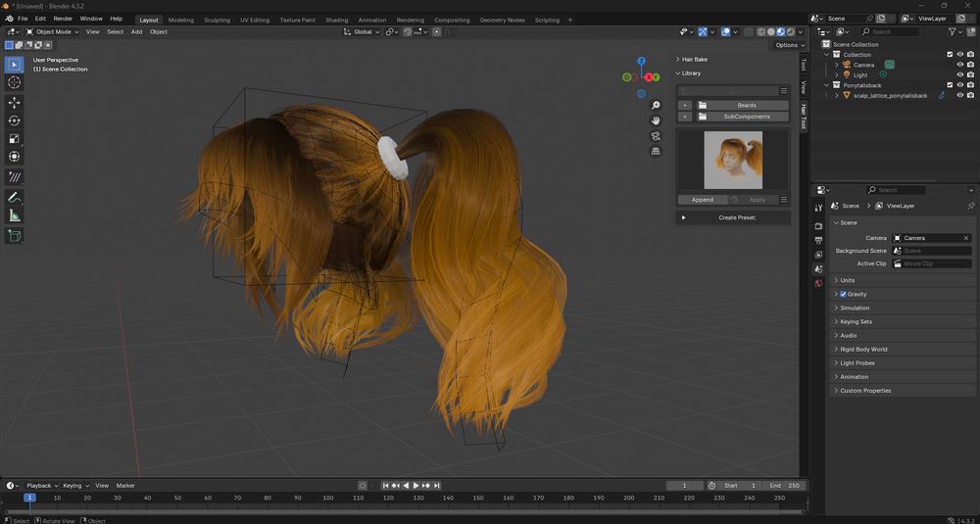Expand the scalp_lattice_ponytailsback tree item
This screenshot has height=524, width=980.
click(837, 96)
